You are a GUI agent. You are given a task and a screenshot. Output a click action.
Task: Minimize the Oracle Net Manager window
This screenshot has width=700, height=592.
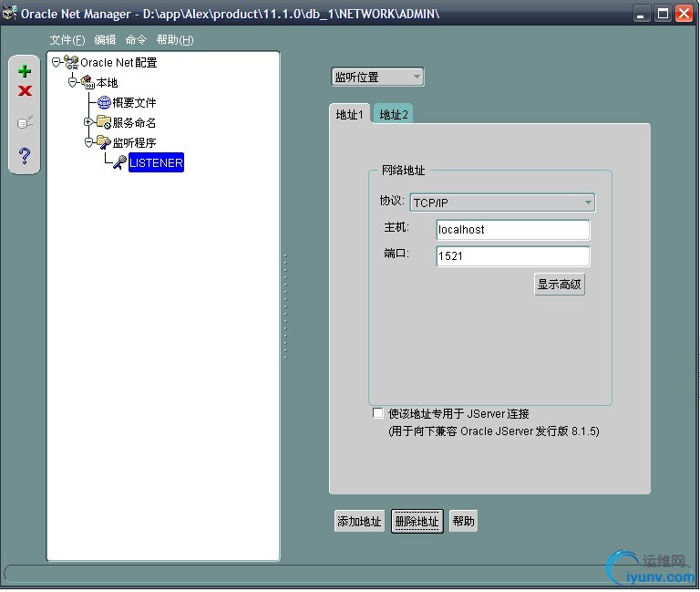point(641,14)
